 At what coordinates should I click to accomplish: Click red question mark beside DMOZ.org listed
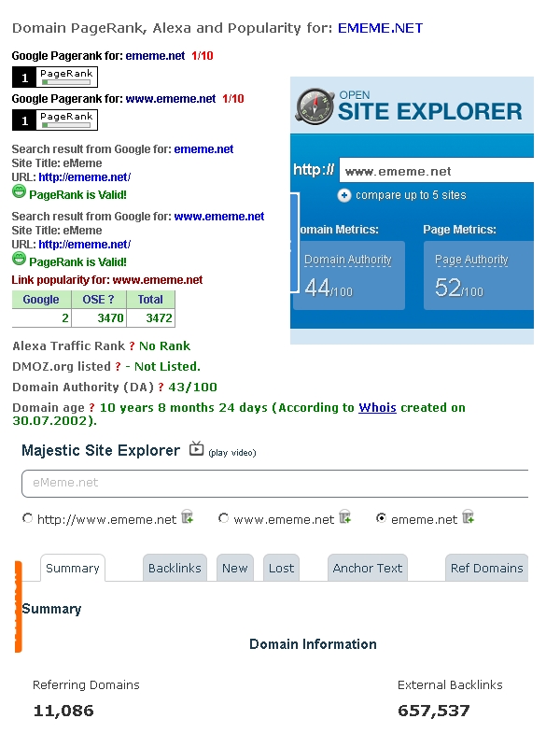tap(118, 367)
